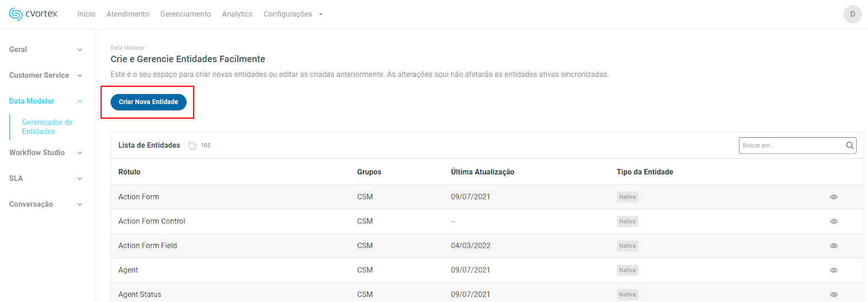Collapse the Data Modeler sidebar section
868x302 pixels.
80,101
